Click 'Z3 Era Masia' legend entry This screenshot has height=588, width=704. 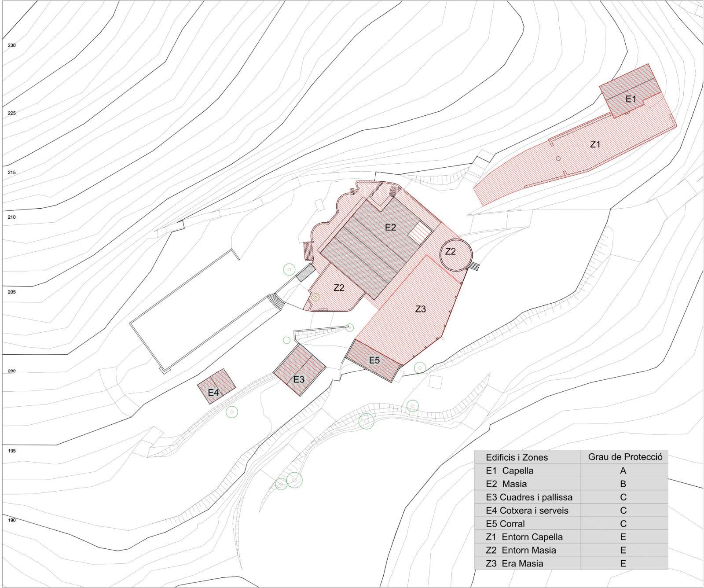tap(514, 563)
